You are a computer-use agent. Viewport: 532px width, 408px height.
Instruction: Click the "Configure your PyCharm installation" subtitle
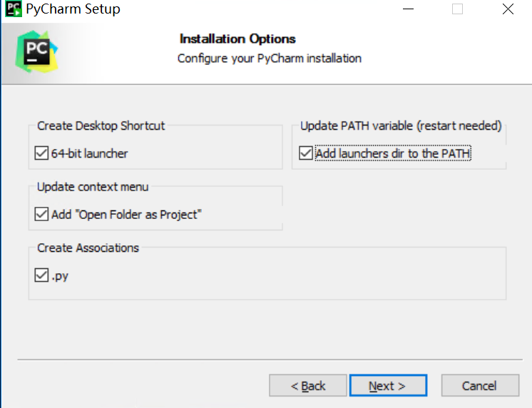(270, 58)
